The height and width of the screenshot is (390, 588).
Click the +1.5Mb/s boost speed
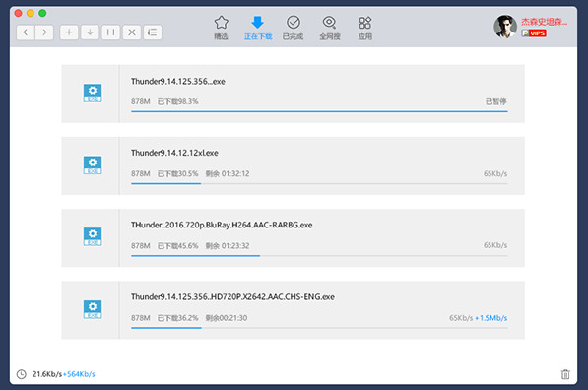tap(490, 318)
